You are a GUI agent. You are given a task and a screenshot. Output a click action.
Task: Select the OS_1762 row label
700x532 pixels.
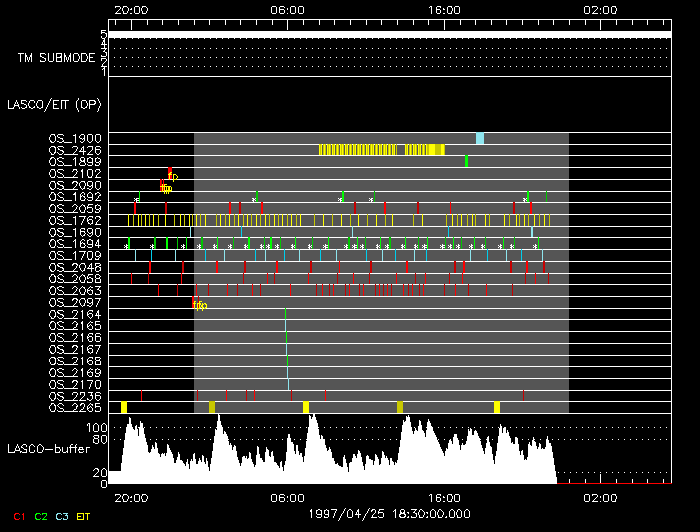(x=75, y=220)
